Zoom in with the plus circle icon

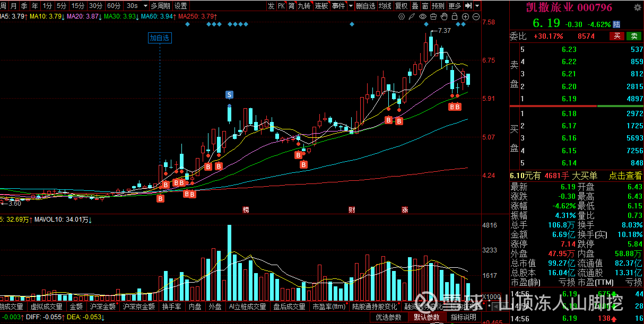465,16
